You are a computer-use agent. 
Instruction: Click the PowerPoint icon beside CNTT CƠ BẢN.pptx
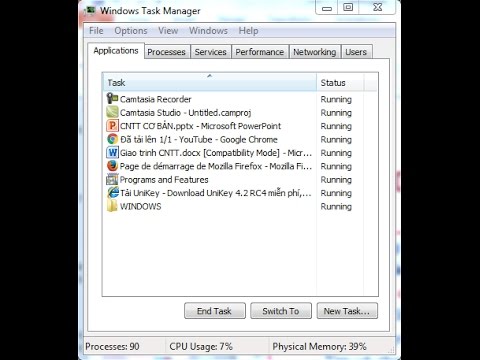coord(112,126)
